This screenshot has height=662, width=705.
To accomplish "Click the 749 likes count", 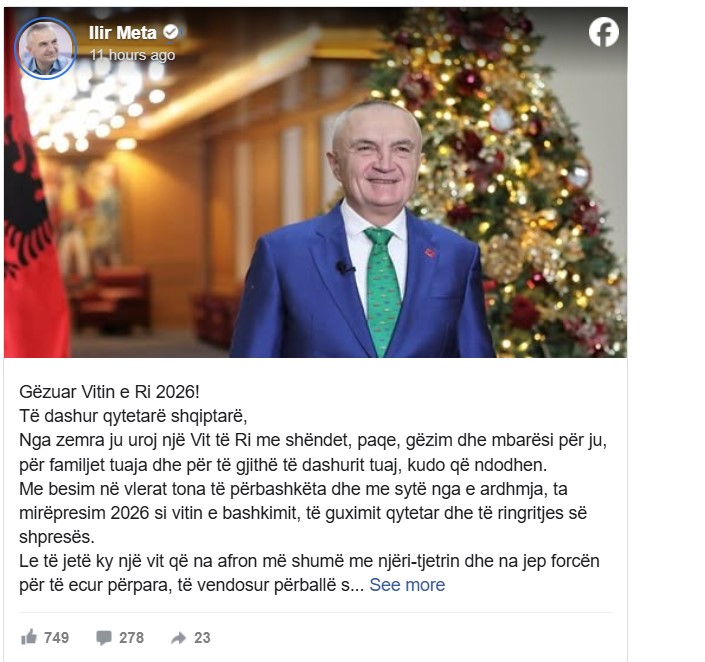I will (56, 637).
